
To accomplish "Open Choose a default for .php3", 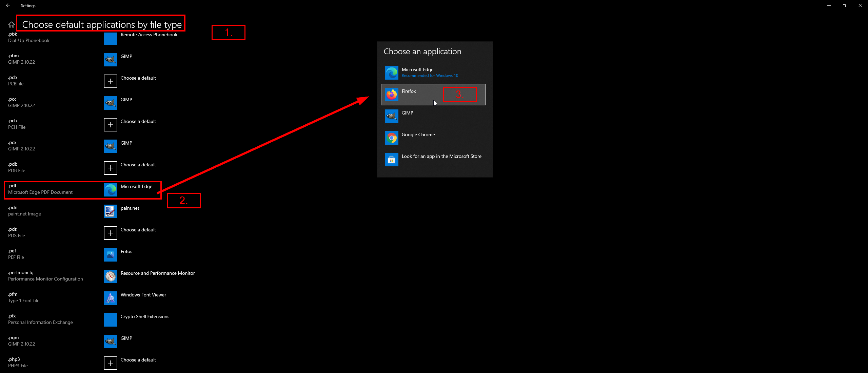I will coord(130,363).
